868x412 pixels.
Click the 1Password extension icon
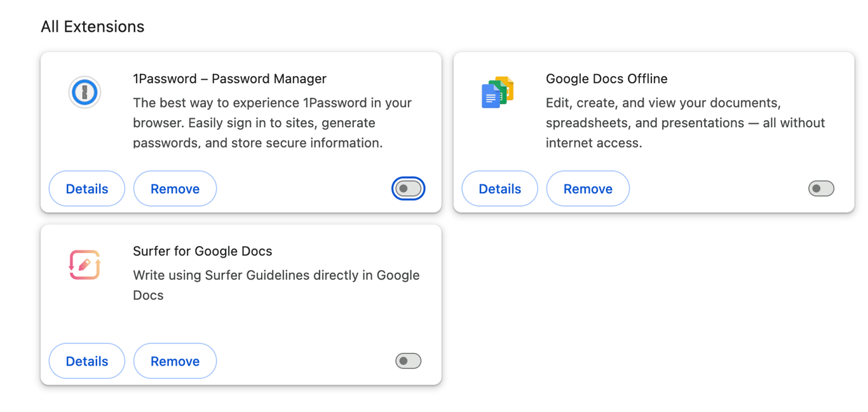pyautogui.click(x=84, y=92)
